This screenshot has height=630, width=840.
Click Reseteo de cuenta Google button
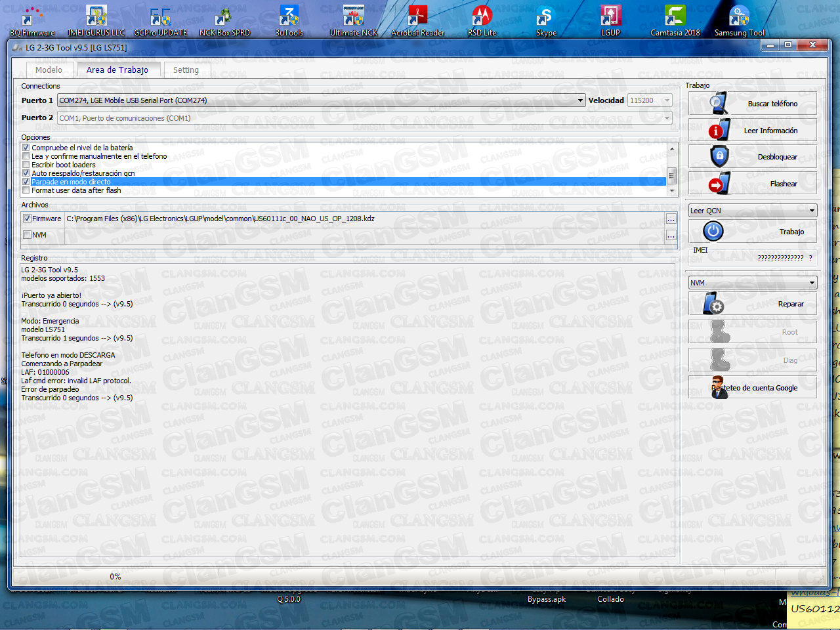click(753, 387)
